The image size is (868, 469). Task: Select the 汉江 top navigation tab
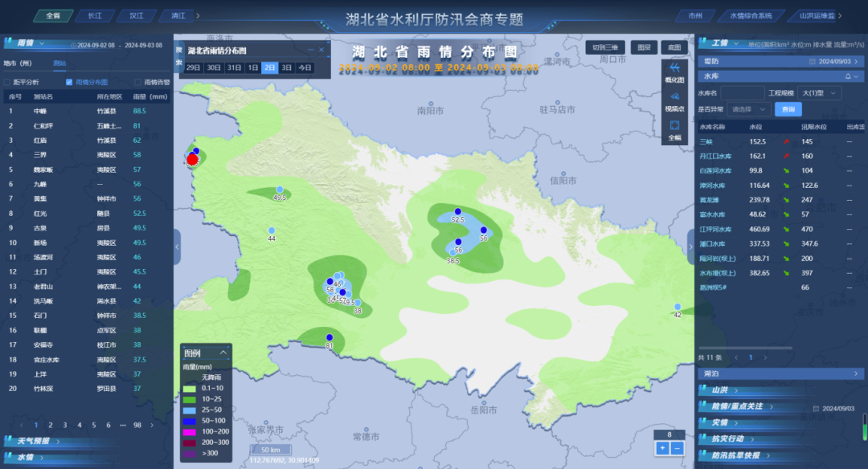pyautogui.click(x=136, y=16)
